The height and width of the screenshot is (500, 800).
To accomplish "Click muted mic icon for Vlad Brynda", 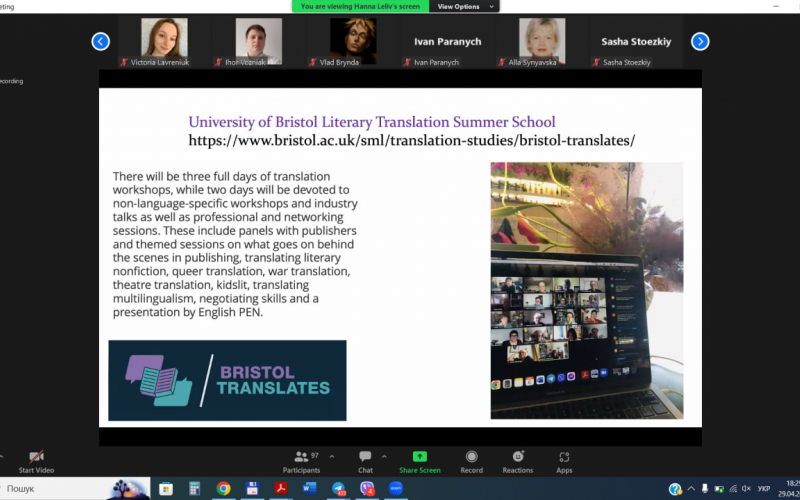I will pyautogui.click(x=313, y=62).
